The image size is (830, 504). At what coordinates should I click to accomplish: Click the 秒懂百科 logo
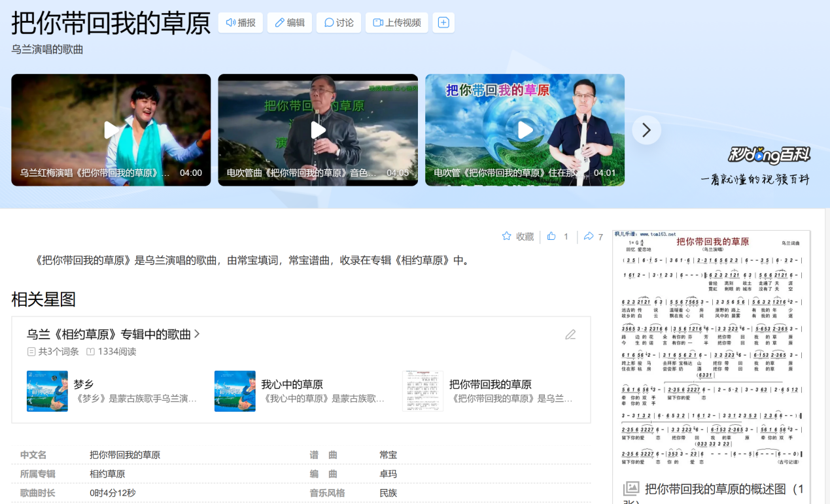click(769, 156)
